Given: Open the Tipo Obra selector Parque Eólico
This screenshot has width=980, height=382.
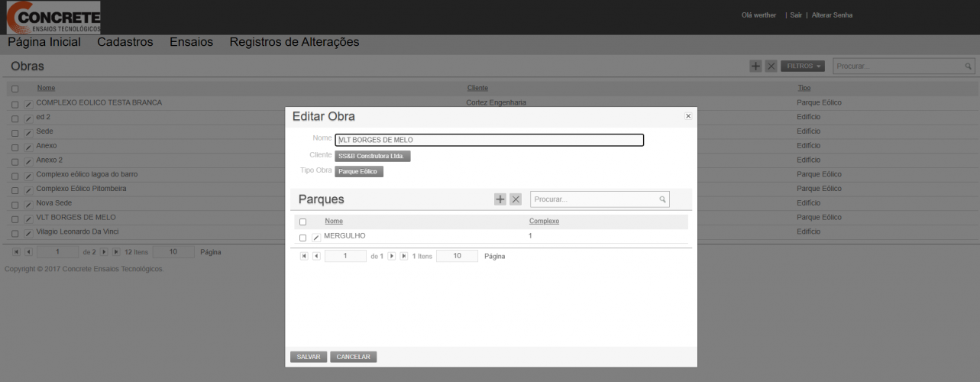Looking at the screenshot, I should 359,171.
